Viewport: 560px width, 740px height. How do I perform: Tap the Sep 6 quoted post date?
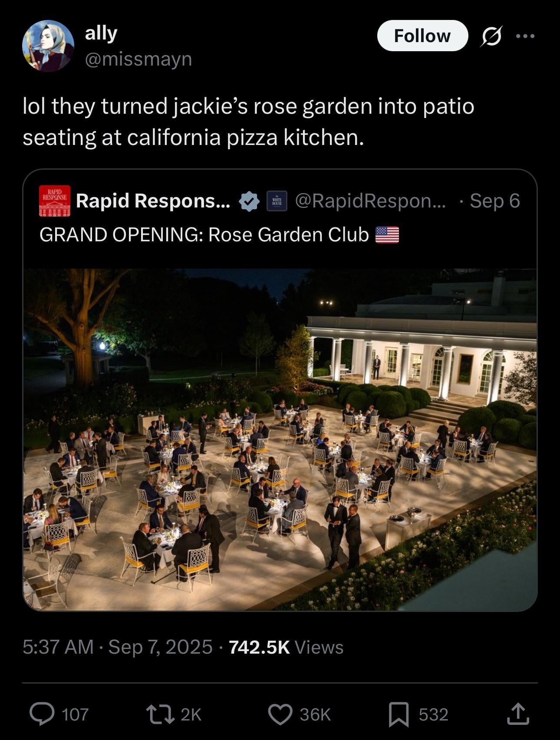[494, 201]
